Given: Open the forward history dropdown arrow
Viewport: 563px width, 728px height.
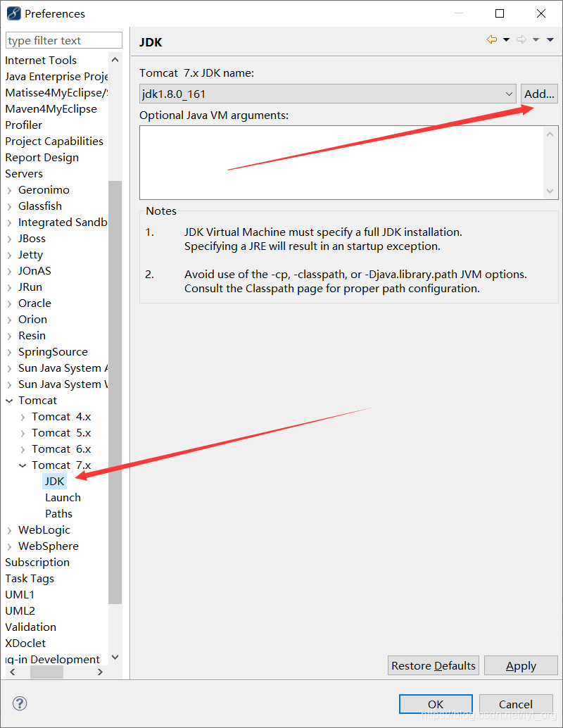Looking at the screenshot, I should (x=536, y=40).
